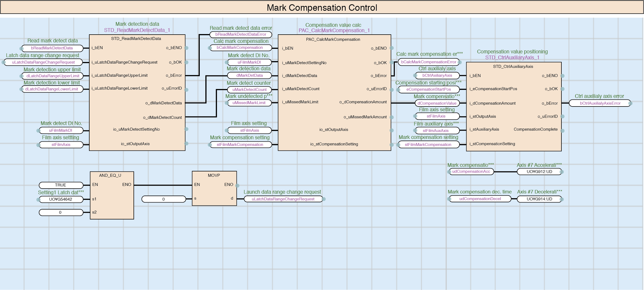
Task: Click the CompensationComplete output pin label
Action: point(536,129)
